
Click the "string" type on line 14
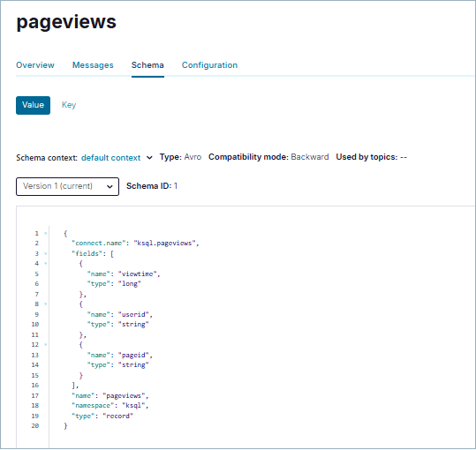coord(133,365)
